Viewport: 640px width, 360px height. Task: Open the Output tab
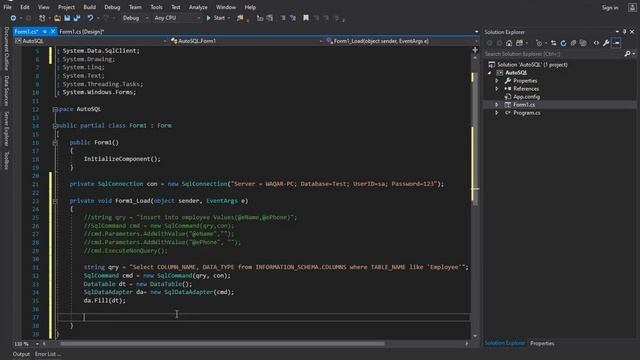coord(21,354)
